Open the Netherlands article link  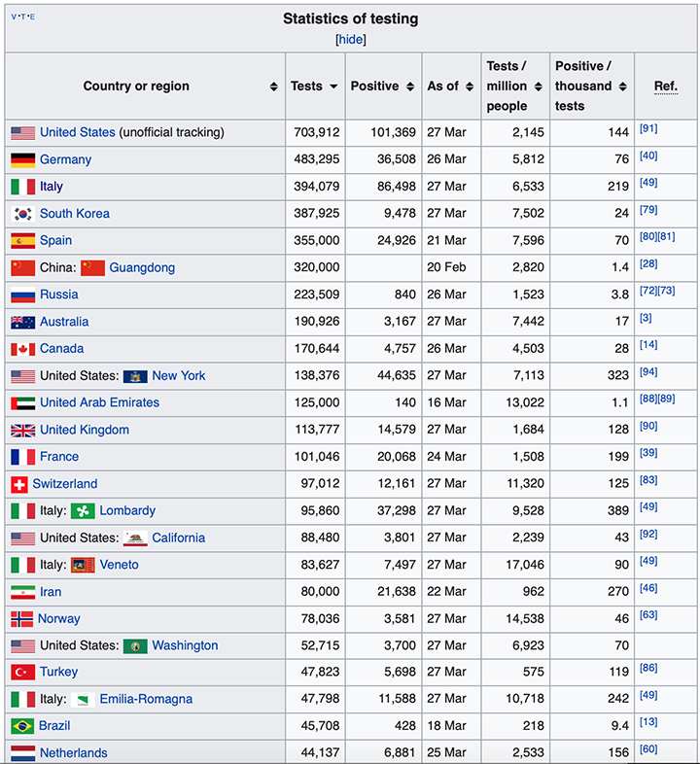coord(74,752)
